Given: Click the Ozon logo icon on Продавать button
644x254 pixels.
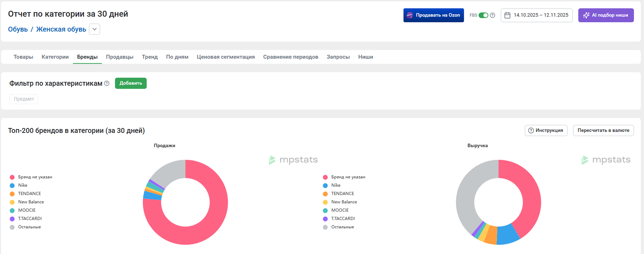Looking at the screenshot, I should pos(410,15).
